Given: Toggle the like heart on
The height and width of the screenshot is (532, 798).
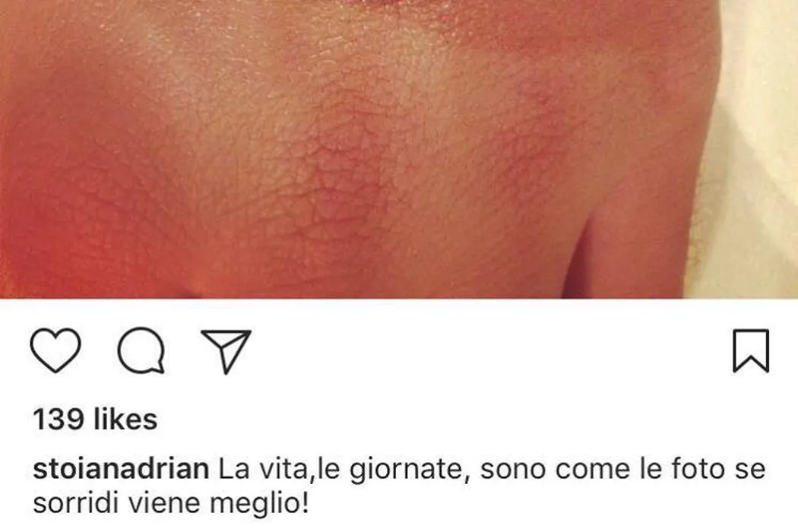Looking at the screenshot, I should (x=55, y=350).
